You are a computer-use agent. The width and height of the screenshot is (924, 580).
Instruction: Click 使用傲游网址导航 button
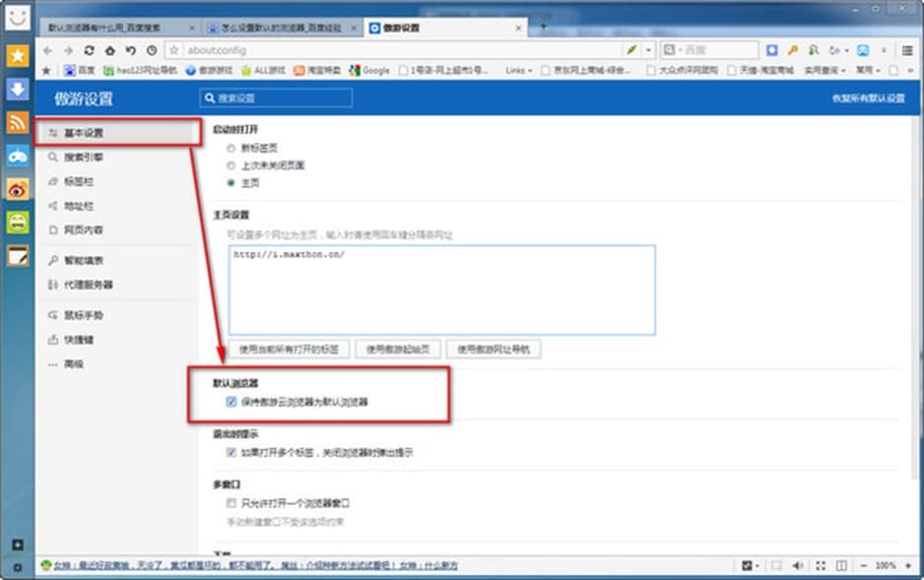(494, 350)
